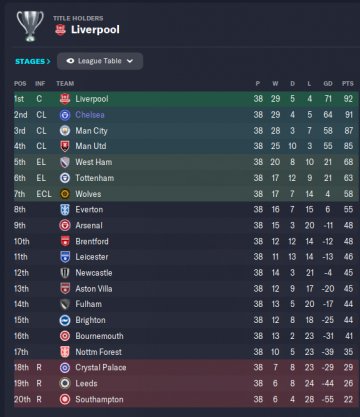
Task: Sort table by PTS column header
Action: (x=347, y=84)
